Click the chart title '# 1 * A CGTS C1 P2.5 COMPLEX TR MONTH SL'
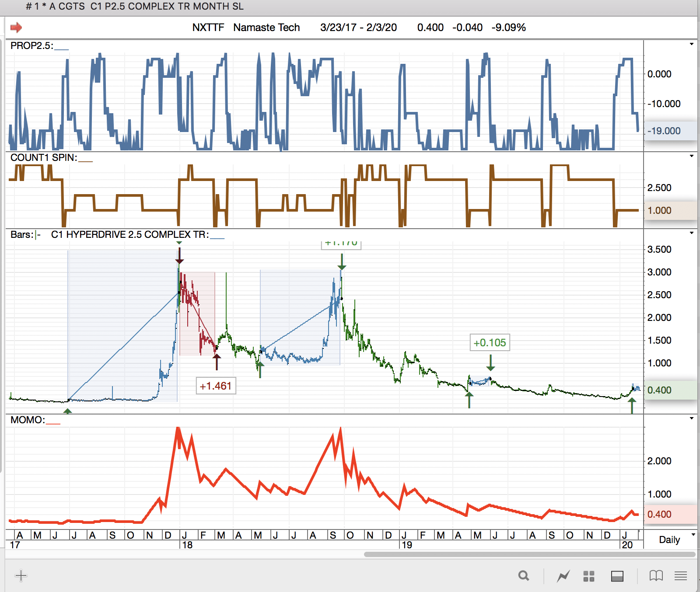This screenshot has height=592, width=700. (x=135, y=7)
